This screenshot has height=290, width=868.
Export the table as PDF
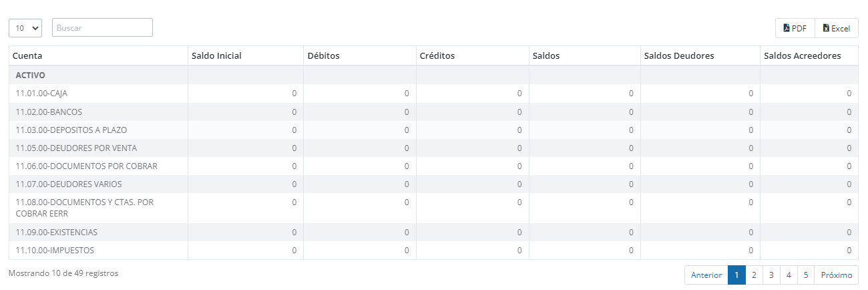point(795,28)
